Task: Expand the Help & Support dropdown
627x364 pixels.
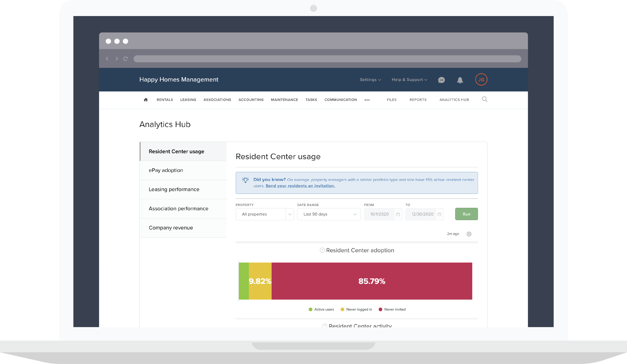Action: pos(409,80)
